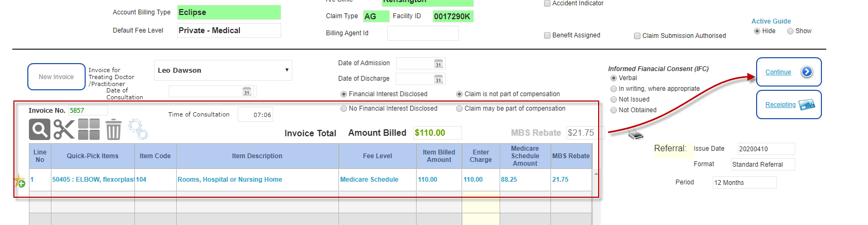Click the scissors cut icon
The height and width of the screenshot is (225, 868).
[64, 129]
